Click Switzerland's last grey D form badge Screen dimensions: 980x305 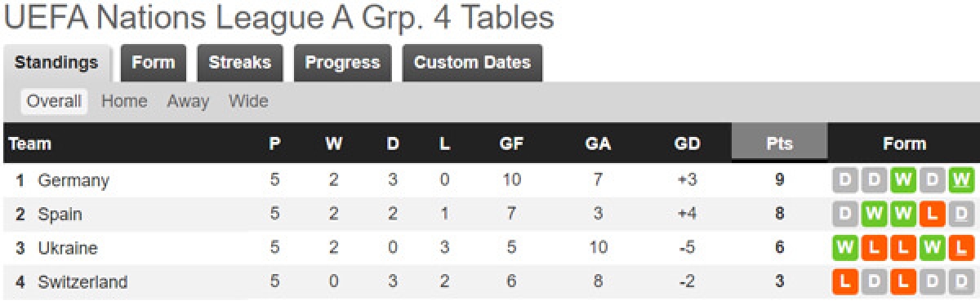(x=961, y=282)
